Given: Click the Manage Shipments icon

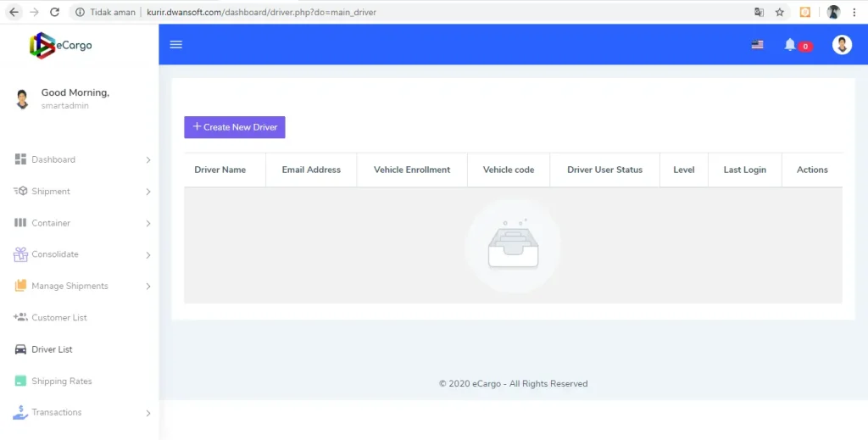Looking at the screenshot, I should pyautogui.click(x=20, y=286).
